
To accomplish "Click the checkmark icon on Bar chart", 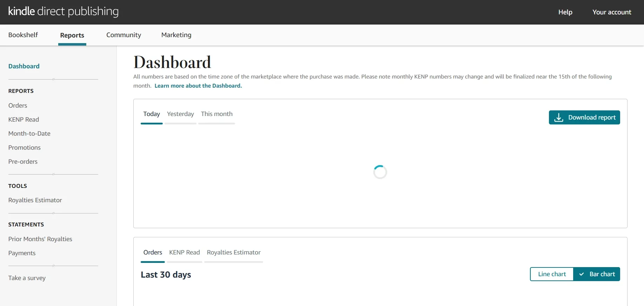I will pyautogui.click(x=581, y=274).
